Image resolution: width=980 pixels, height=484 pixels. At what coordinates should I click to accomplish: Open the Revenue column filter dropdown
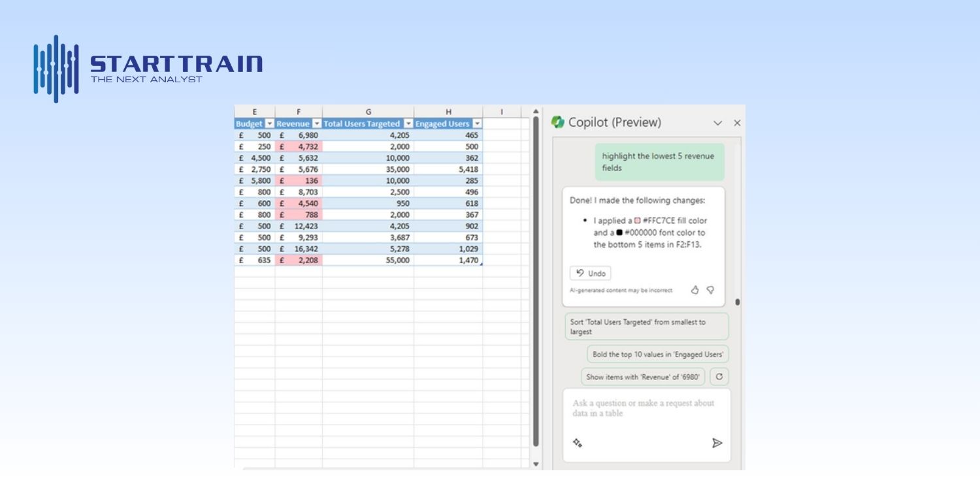coord(316,124)
